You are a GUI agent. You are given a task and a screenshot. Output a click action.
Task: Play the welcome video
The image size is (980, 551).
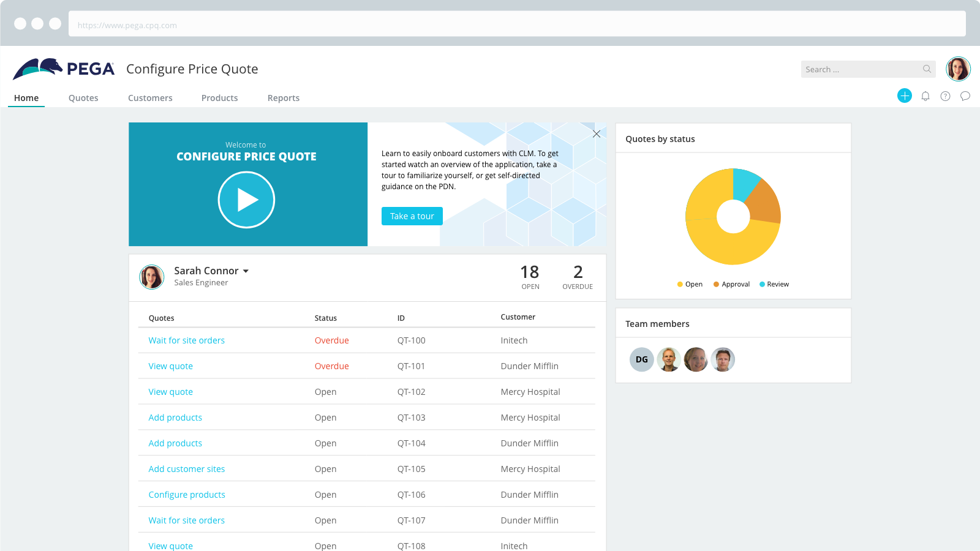click(x=246, y=200)
